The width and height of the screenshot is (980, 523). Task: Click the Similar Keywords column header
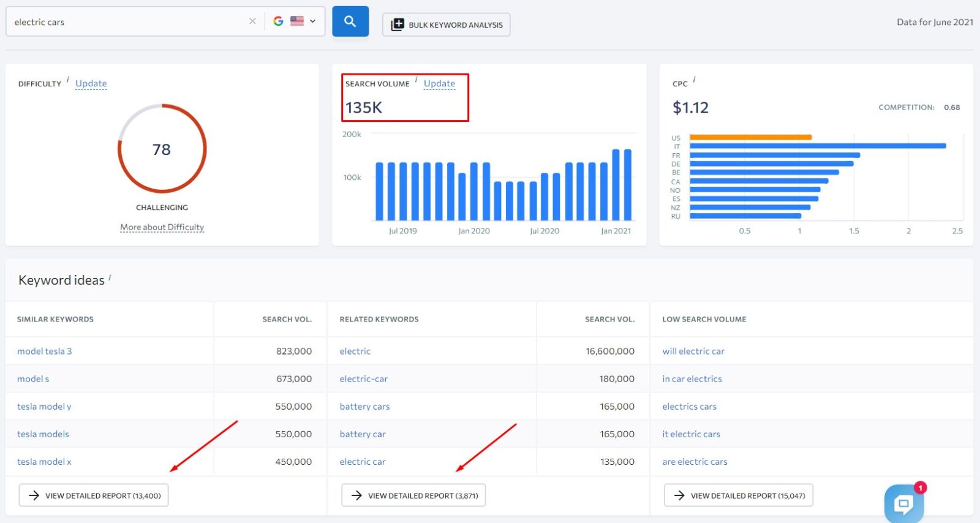pos(55,319)
